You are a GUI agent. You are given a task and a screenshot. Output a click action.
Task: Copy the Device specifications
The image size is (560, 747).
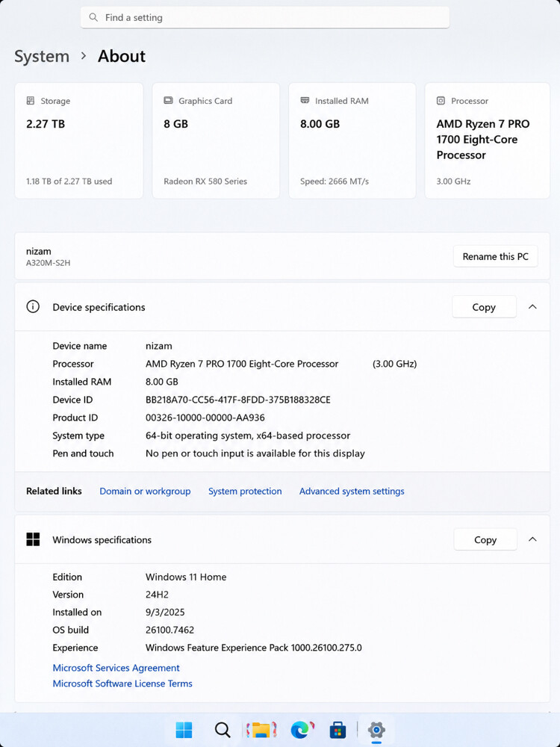(484, 307)
